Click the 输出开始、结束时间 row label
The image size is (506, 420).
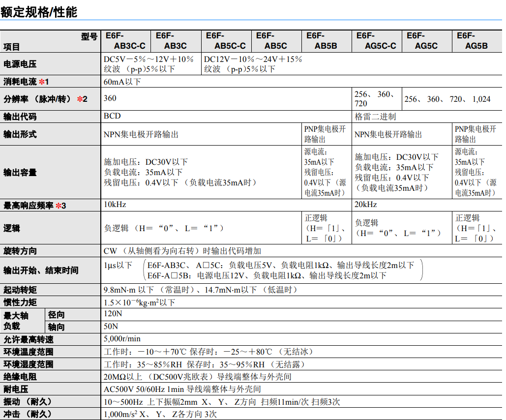(41, 270)
